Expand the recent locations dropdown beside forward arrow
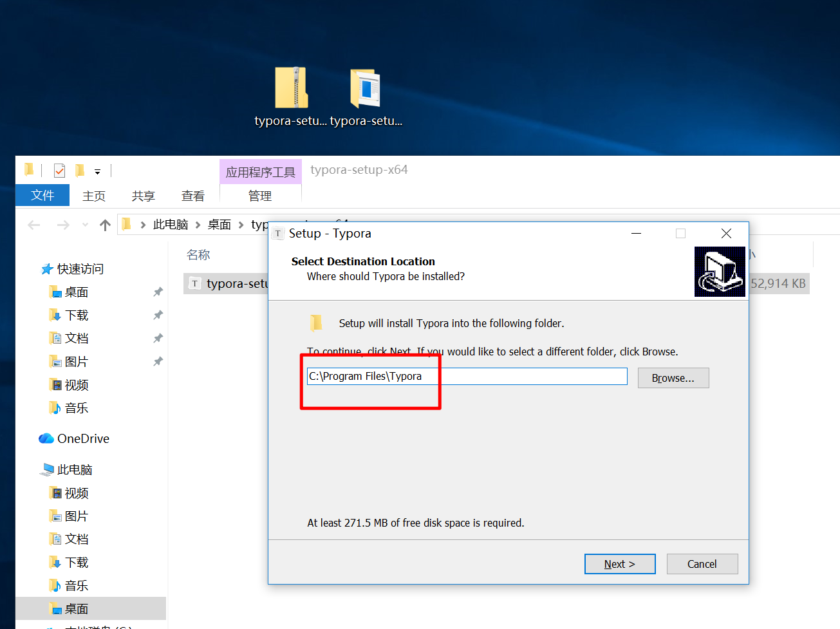Image resolution: width=840 pixels, height=629 pixels. (85, 225)
